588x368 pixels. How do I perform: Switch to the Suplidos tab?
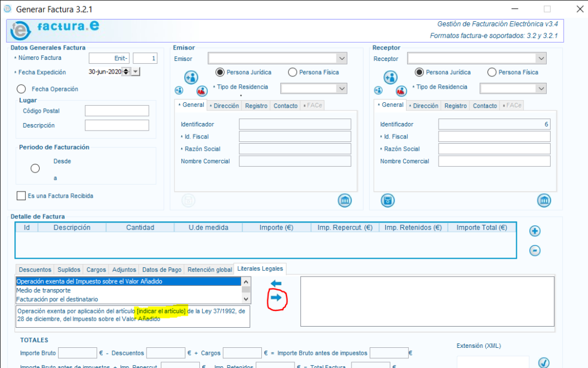(x=69, y=270)
